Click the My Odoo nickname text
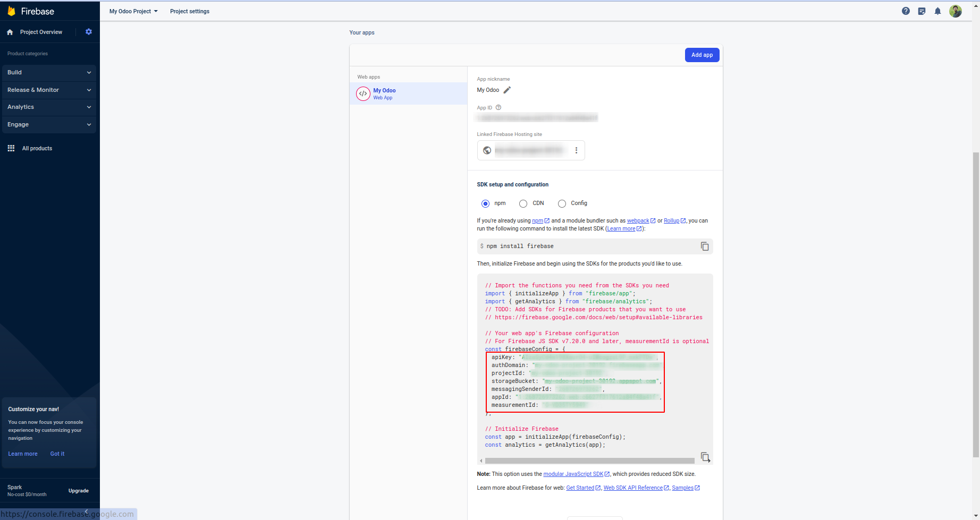980x520 pixels. pyautogui.click(x=488, y=90)
